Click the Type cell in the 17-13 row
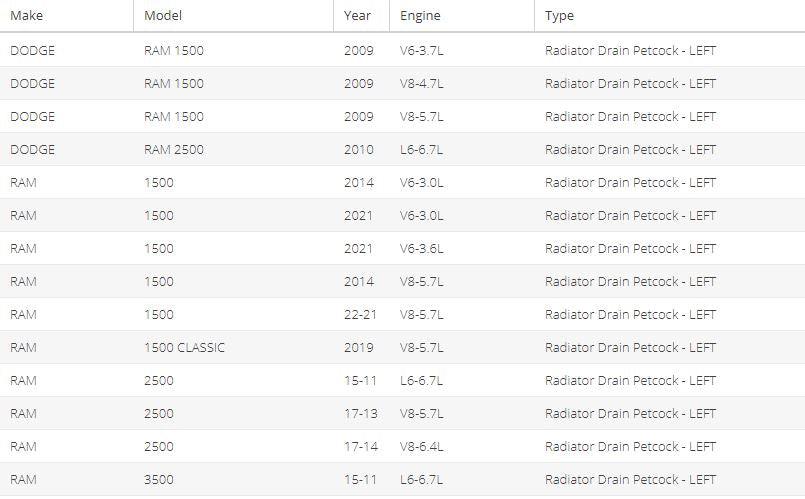Viewport: 805px width, 499px height. (630, 413)
